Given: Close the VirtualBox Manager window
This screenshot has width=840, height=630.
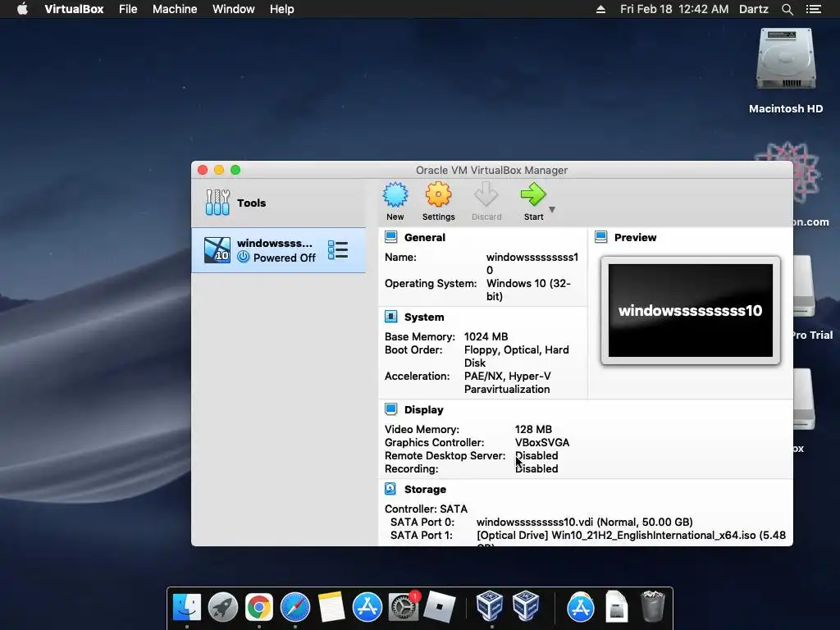Looking at the screenshot, I should point(203,170).
